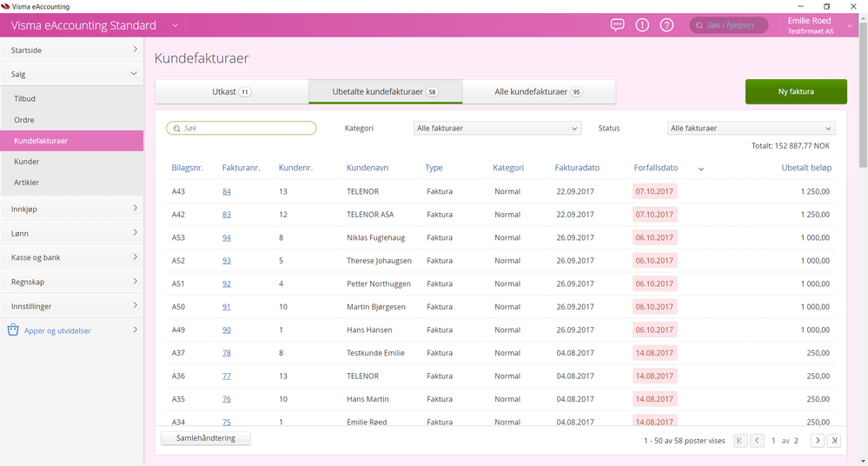Switch to Alle kundefakturaer tab
Image resolution: width=868 pixels, height=466 pixels.
539,91
